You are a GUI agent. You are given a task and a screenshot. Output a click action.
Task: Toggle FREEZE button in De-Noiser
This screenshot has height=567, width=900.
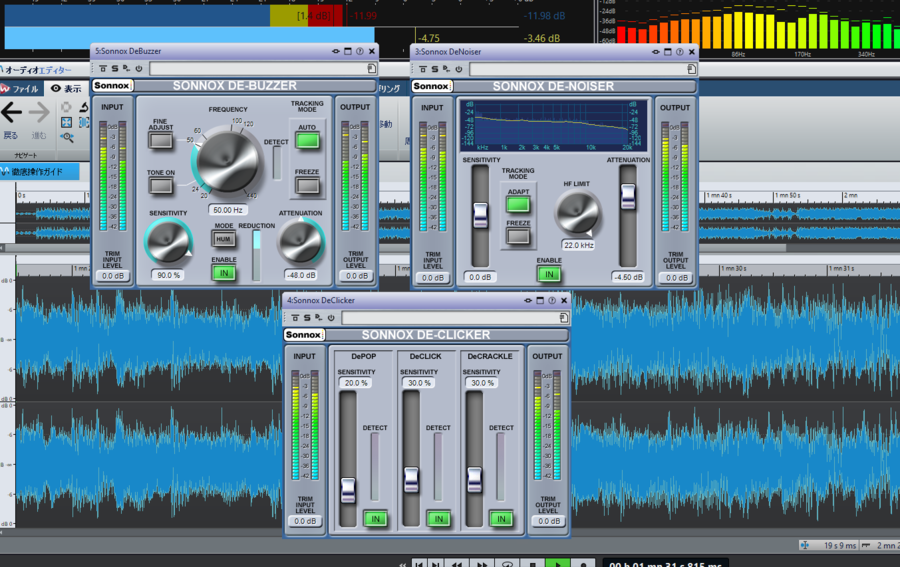518,236
